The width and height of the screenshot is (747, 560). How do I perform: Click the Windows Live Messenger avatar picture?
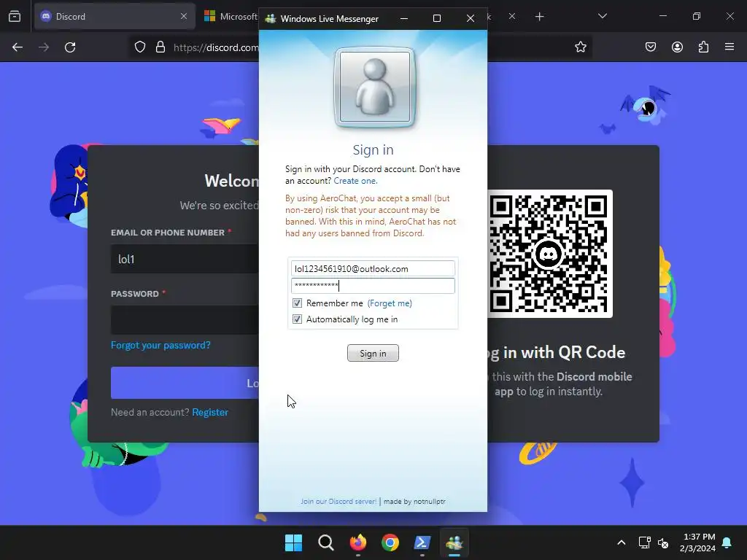pyautogui.click(x=375, y=87)
